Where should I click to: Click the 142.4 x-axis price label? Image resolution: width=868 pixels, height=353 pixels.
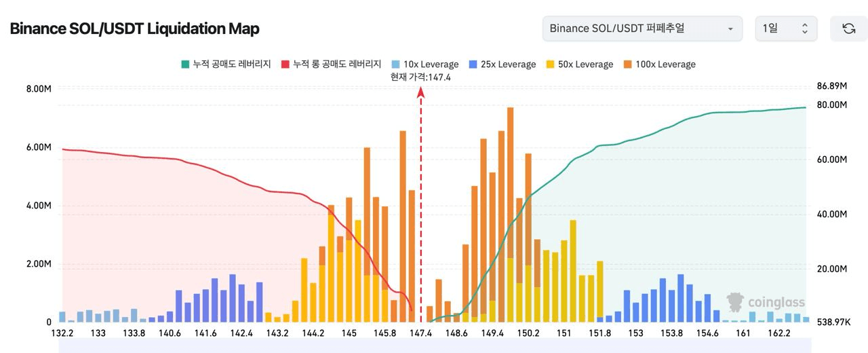pos(241,333)
